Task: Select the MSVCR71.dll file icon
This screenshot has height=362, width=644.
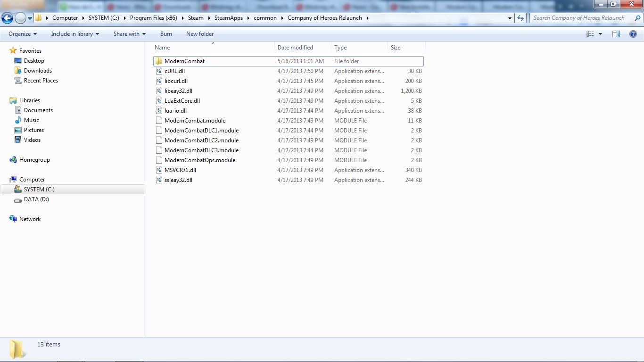Action: 159,170
